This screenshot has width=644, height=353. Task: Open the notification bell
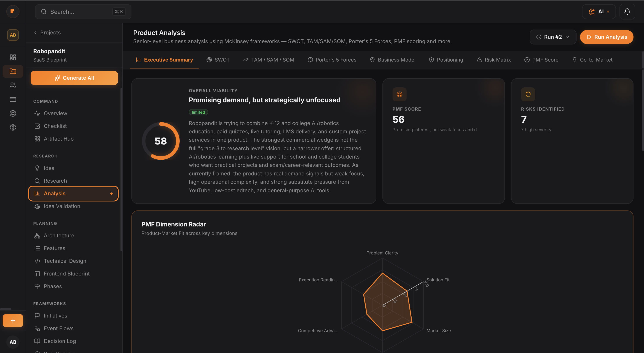click(627, 12)
